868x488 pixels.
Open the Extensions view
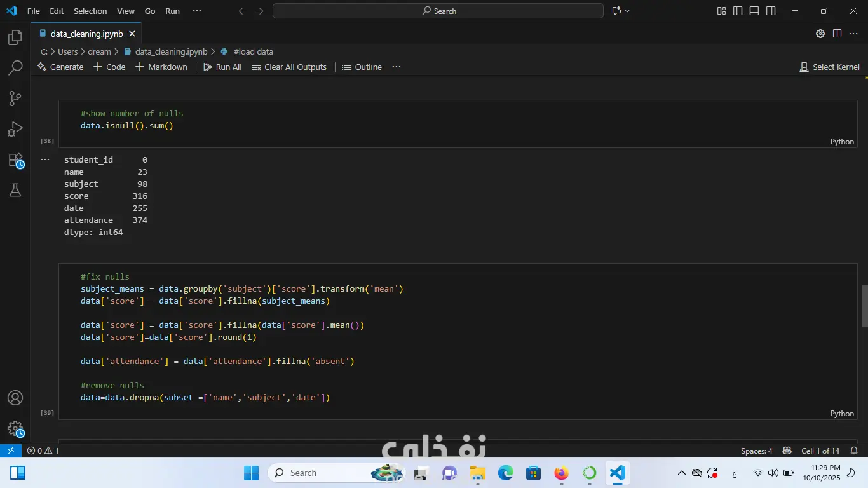tap(15, 160)
